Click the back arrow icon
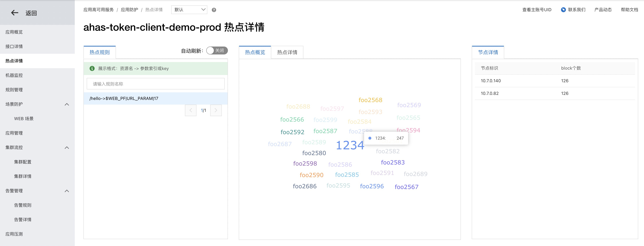This screenshot has width=644, height=246. coord(15,13)
